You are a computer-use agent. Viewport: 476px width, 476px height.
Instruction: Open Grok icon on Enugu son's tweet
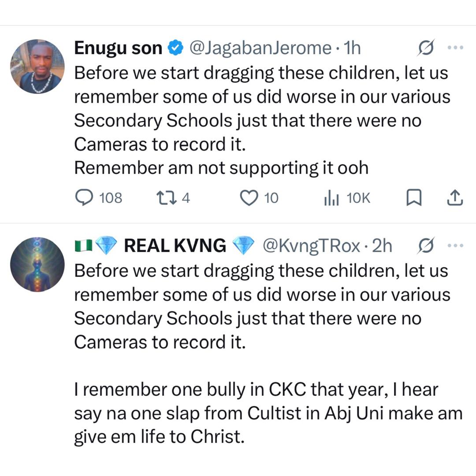[x=427, y=48]
